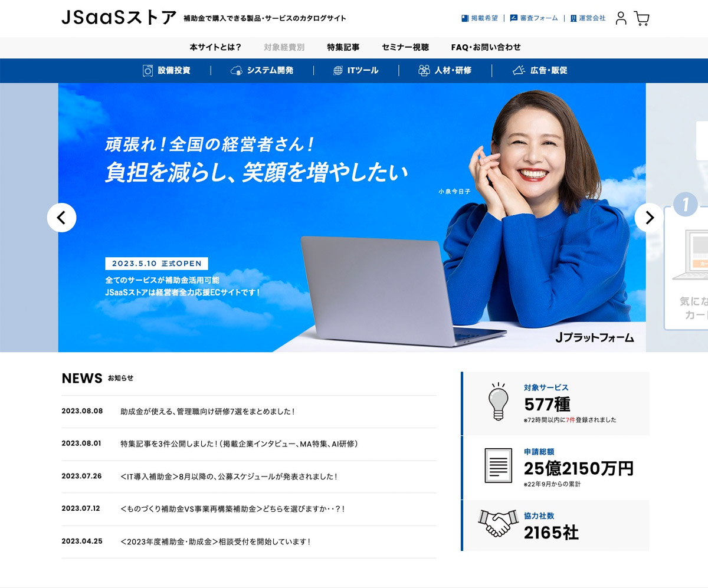The width and height of the screenshot is (708, 588).
Task: Open the 2023年度補助金・助成金 news item
Action: (x=215, y=541)
